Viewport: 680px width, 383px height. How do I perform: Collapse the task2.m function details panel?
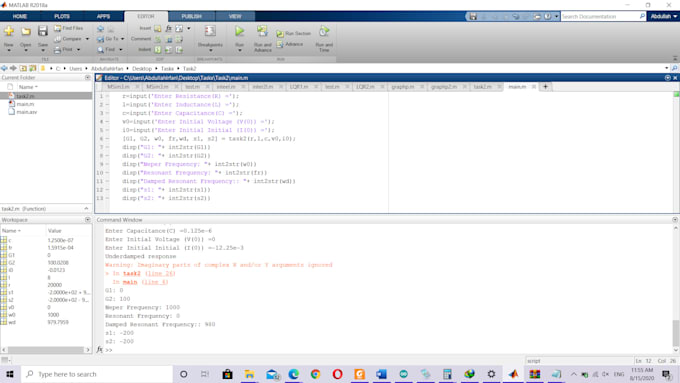point(86,209)
